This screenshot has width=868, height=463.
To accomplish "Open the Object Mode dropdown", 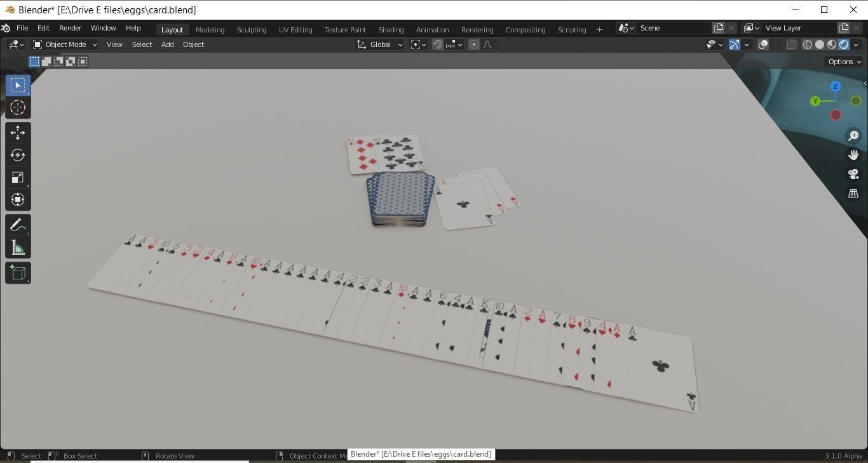I will point(65,44).
